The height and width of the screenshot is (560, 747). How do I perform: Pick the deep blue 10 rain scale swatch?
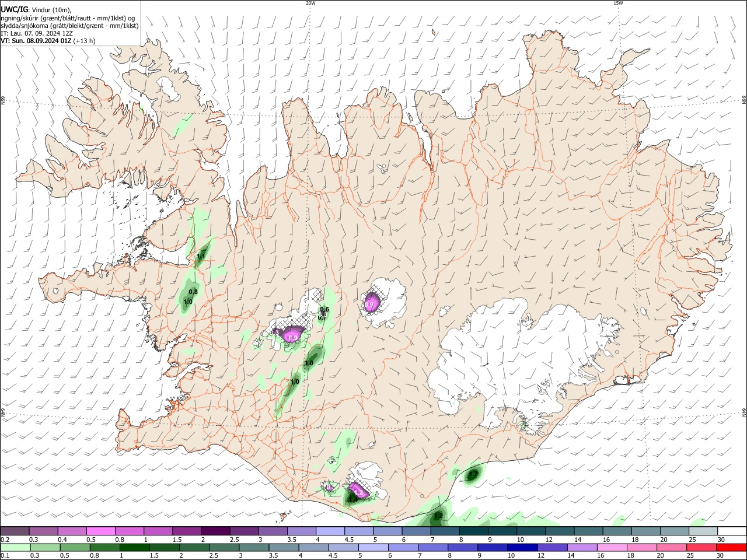pos(522,547)
